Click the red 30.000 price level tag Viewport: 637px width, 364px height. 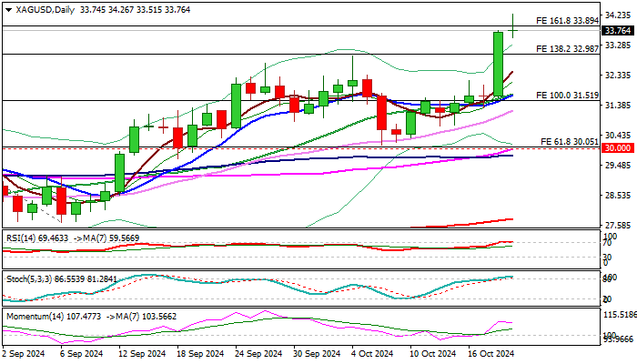click(618, 148)
